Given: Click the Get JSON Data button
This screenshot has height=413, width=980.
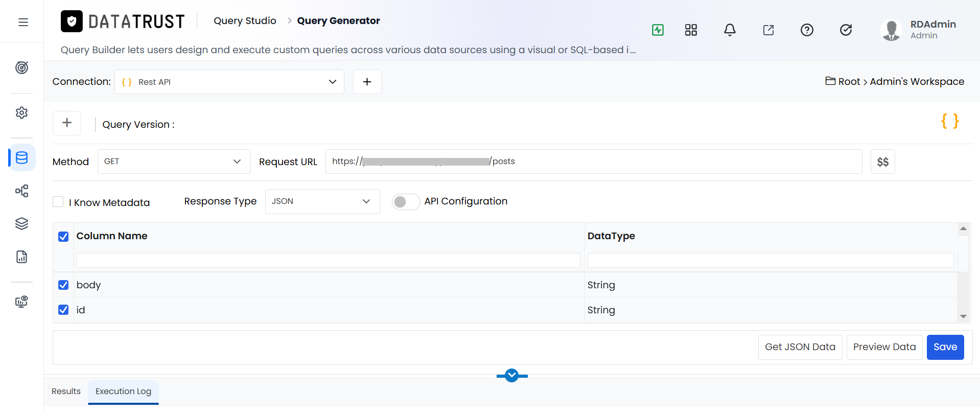Looking at the screenshot, I should point(800,347).
